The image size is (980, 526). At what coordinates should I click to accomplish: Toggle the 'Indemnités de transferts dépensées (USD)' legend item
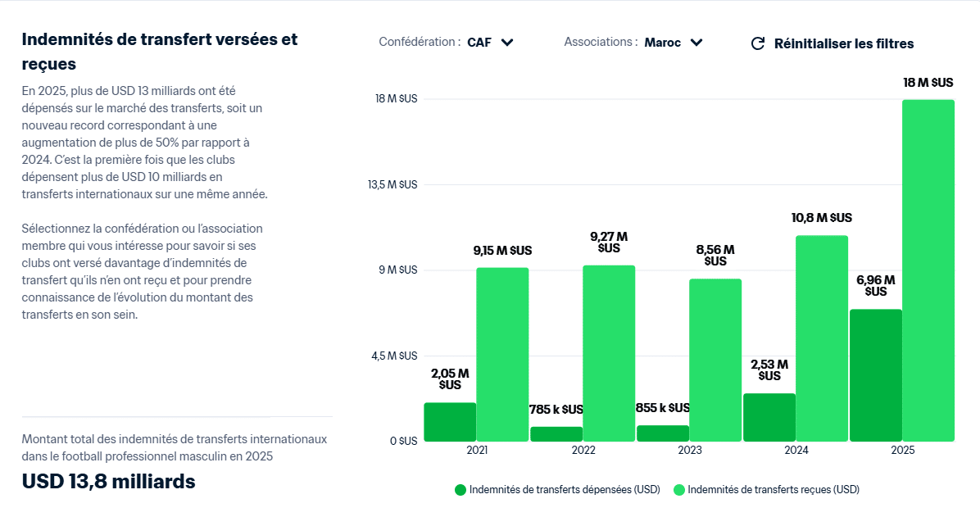(564, 489)
